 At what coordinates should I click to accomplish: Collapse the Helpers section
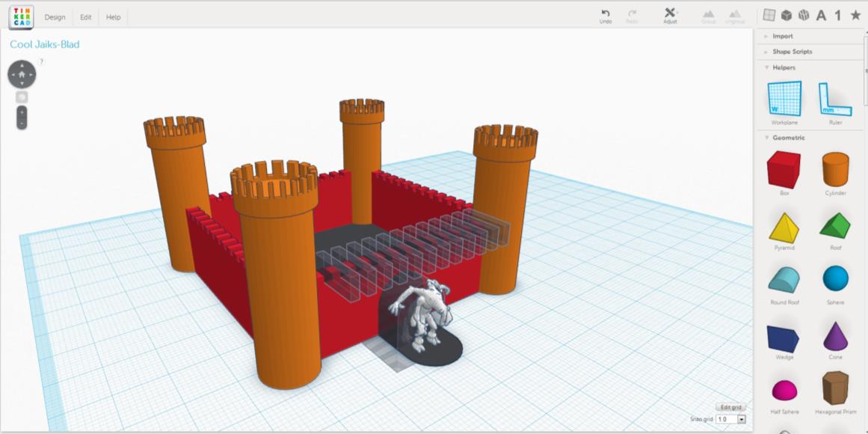tap(784, 67)
